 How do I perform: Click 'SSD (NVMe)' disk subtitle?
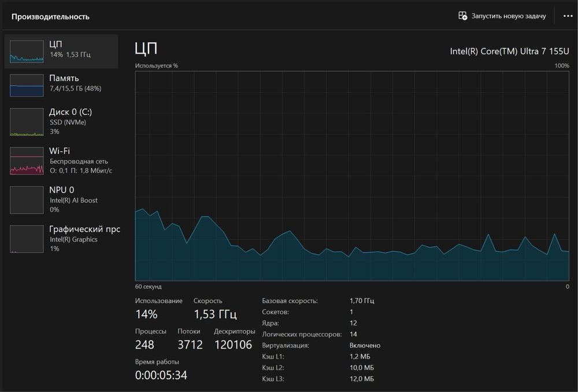point(68,122)
